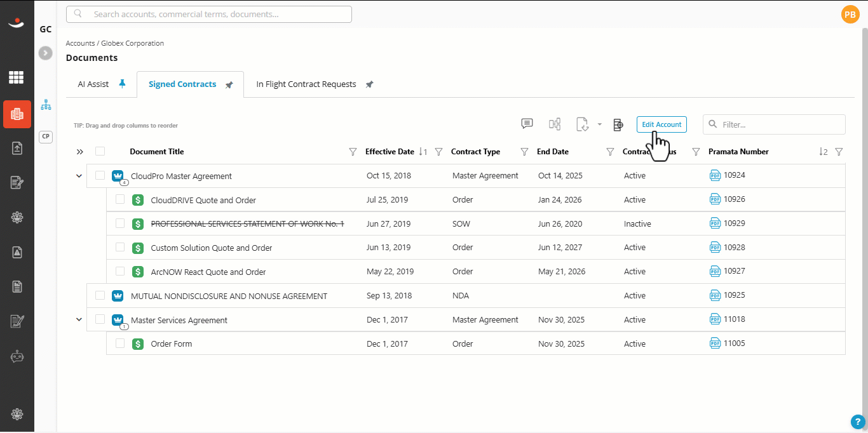
Task: Check the Custom Solution Quote and Order checkbox
Action: click(x=120, y=247)
